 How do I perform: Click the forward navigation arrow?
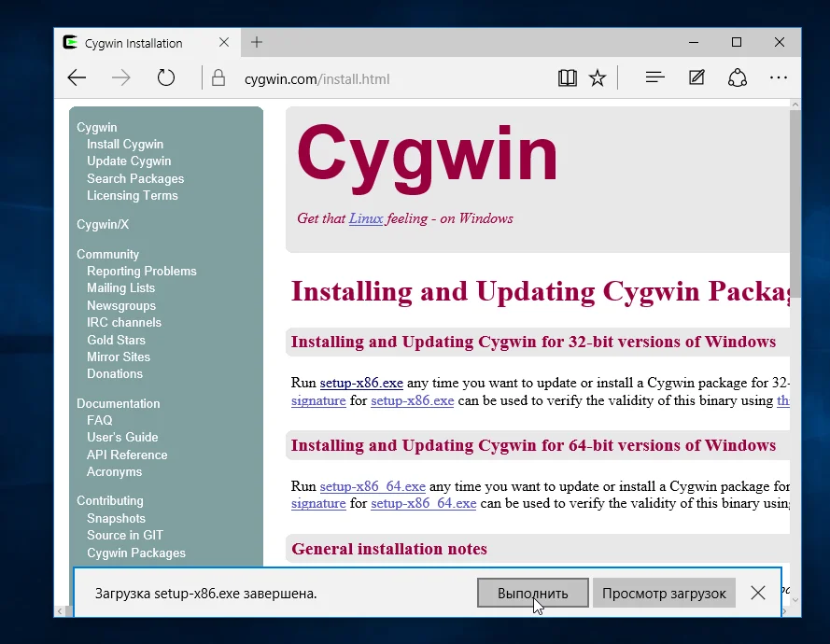121,78
